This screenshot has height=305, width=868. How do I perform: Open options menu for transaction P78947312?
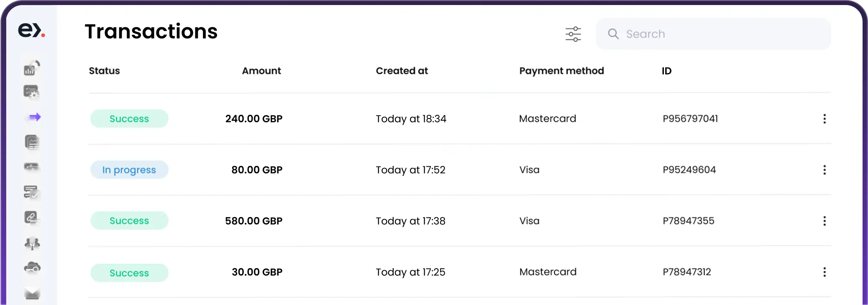point(824,272)
